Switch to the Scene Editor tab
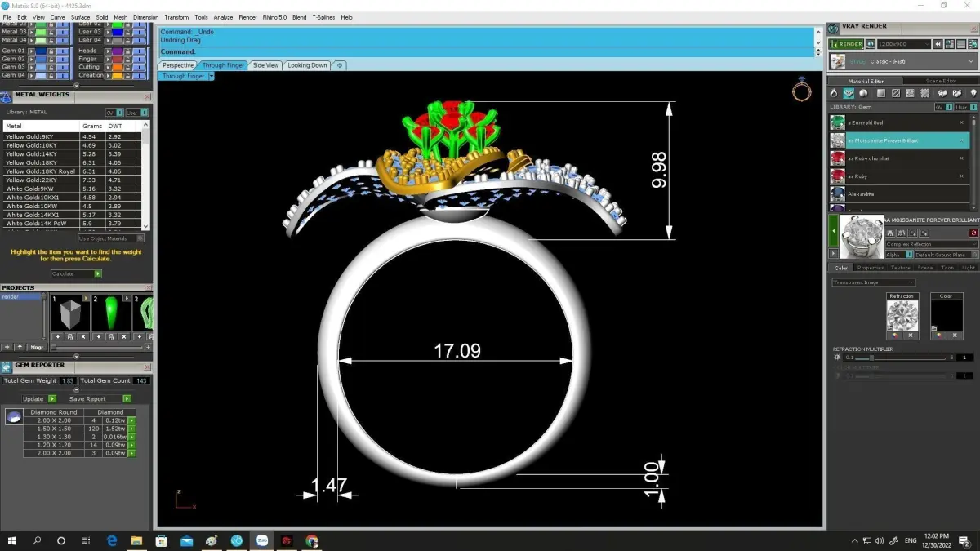This screenshot has width=980, height=551. coord(941,81)
